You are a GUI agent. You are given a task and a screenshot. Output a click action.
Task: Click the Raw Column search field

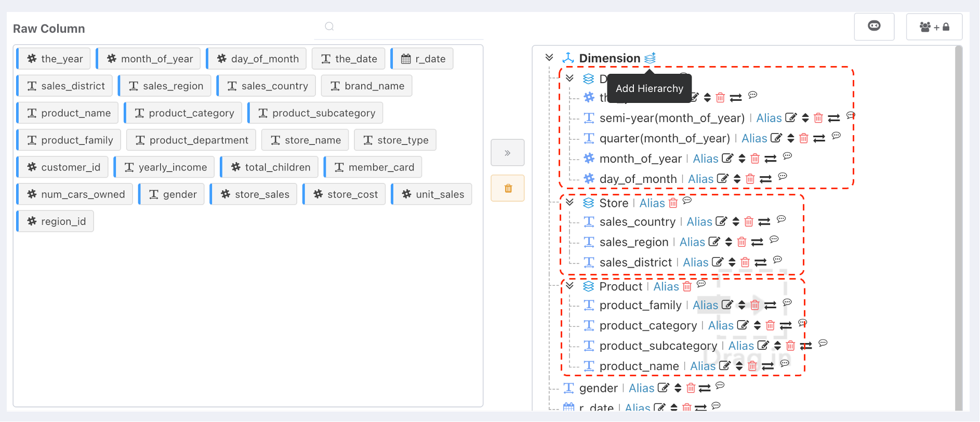(x=399, y=27)
